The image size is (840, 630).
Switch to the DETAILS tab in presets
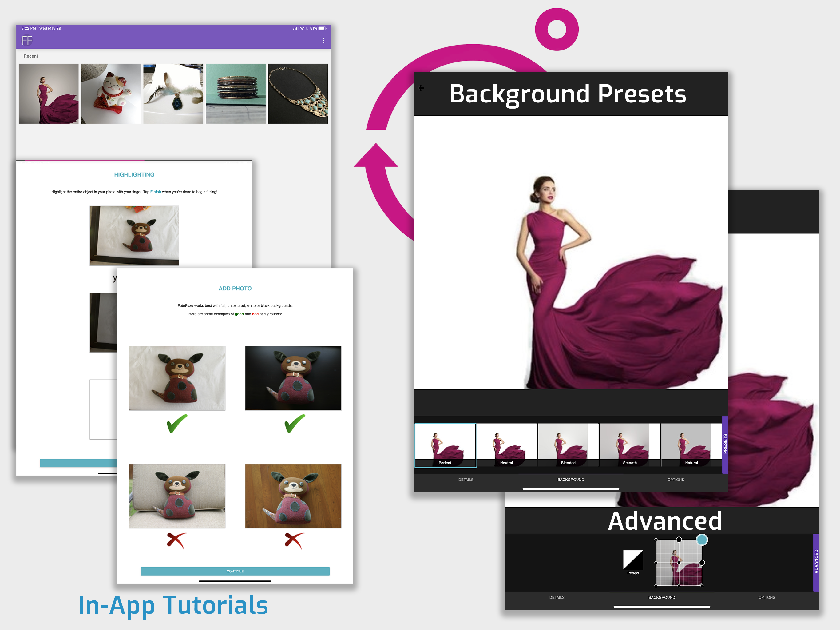(x=466, y=480)
